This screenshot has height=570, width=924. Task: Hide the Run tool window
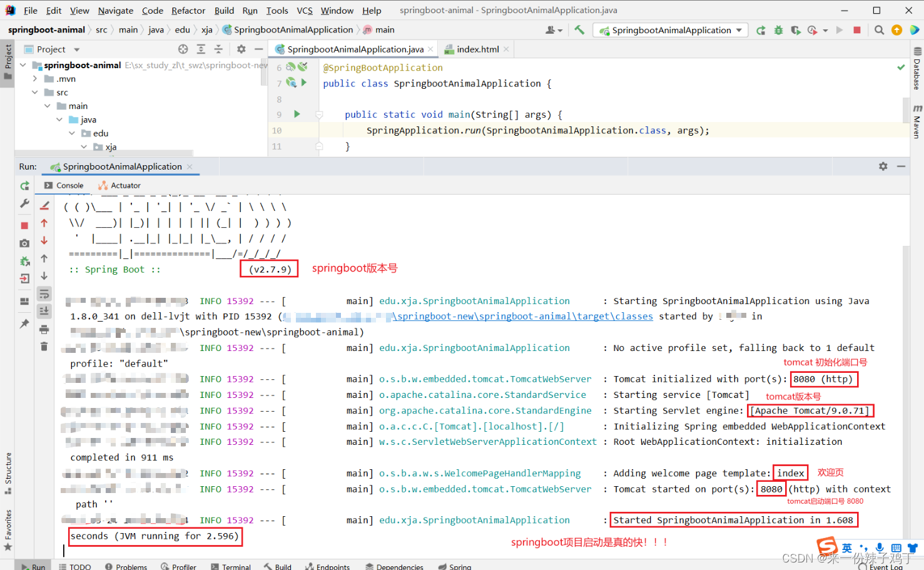coord(901,166)
